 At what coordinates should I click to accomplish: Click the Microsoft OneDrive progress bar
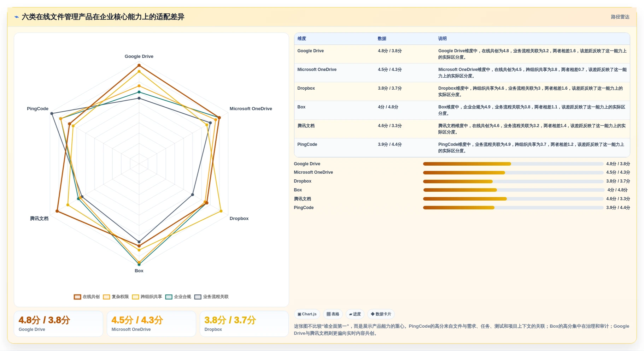(x=513, y=173)
